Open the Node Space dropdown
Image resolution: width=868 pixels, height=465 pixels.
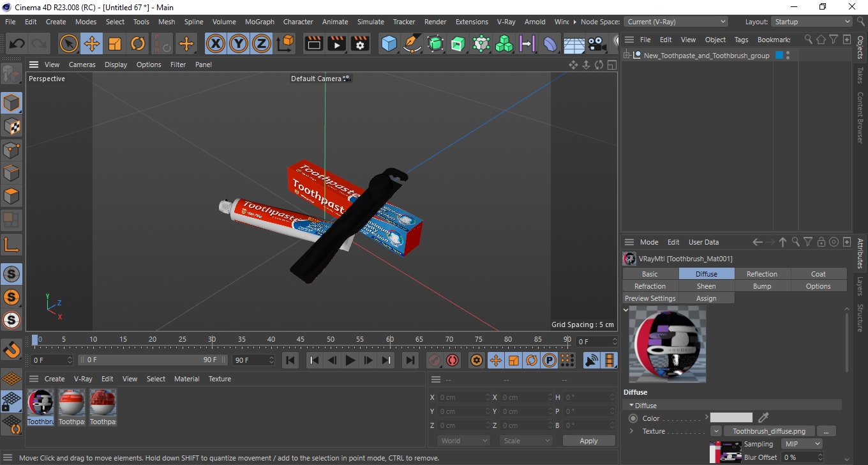[x=676, y=22]
